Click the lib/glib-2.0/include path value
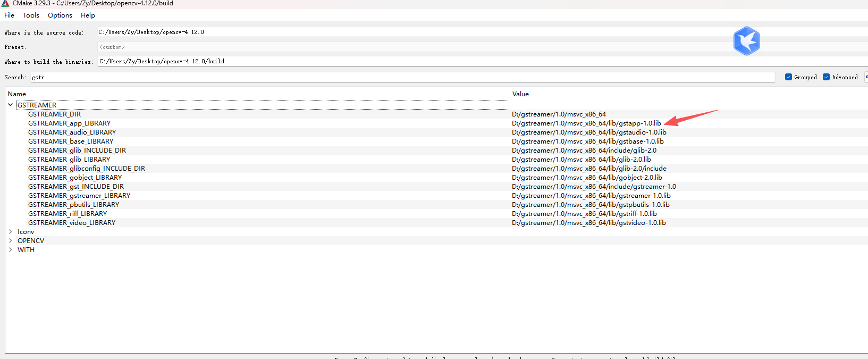 pos(589,168)
